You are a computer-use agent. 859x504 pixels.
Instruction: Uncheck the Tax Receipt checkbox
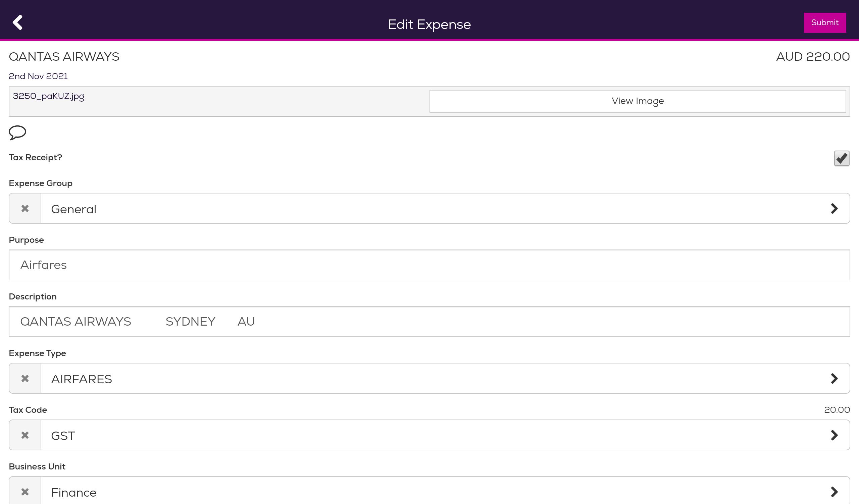[x=842, y=158]
